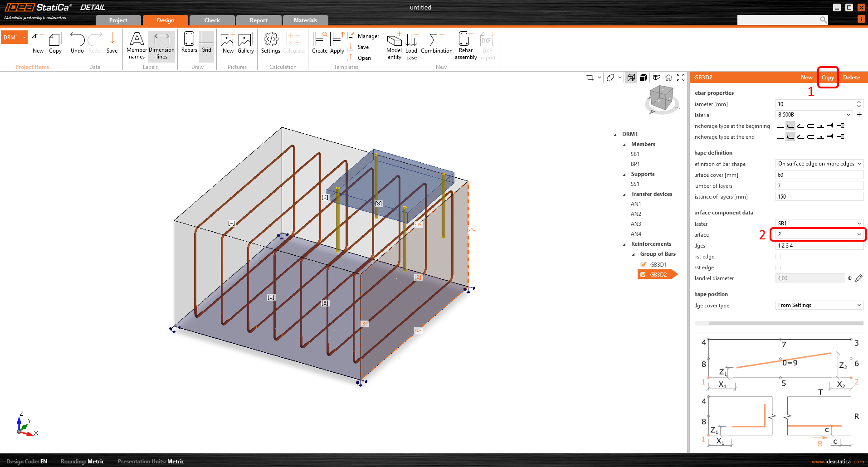
Task: Enable the First edge checkbox
Action: tap(778, 257)
